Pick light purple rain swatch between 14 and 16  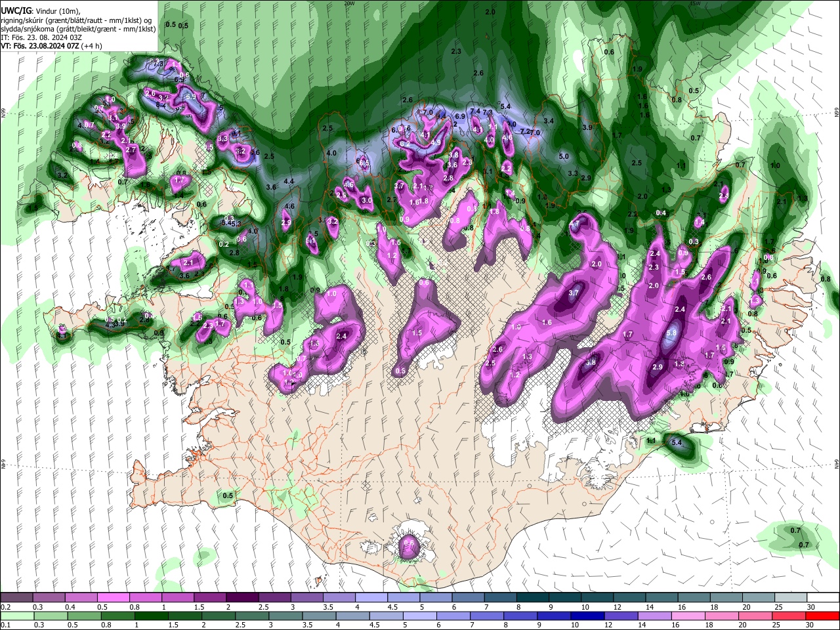(654, 616)
